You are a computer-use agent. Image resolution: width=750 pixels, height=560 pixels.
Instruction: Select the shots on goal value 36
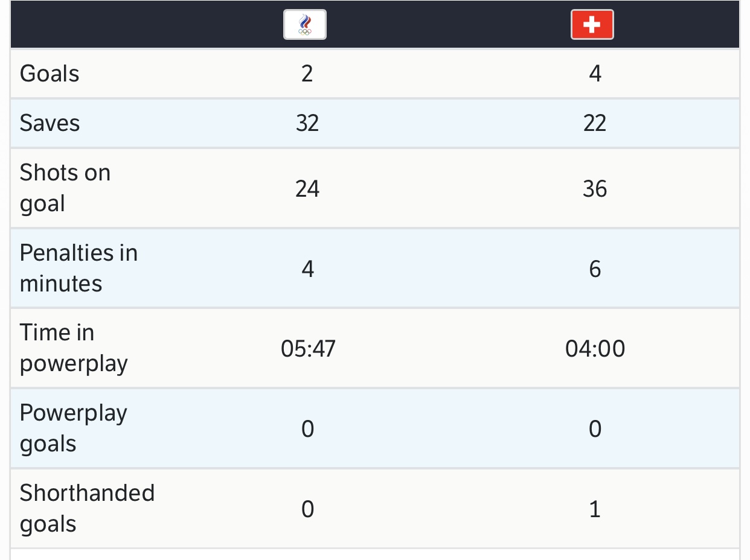click(595, 189)
